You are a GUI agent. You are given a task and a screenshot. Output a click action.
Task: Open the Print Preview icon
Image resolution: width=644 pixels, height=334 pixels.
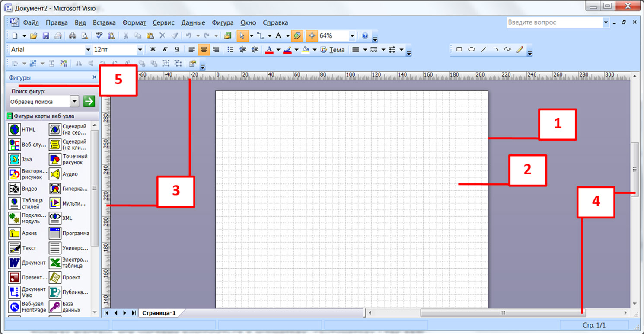(x=85, y=36)
